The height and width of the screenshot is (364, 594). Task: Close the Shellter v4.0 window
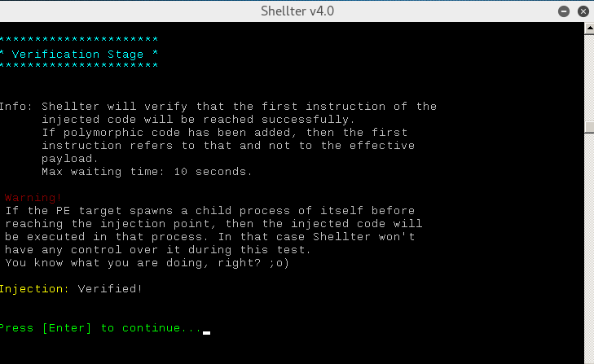pos(583,11)
